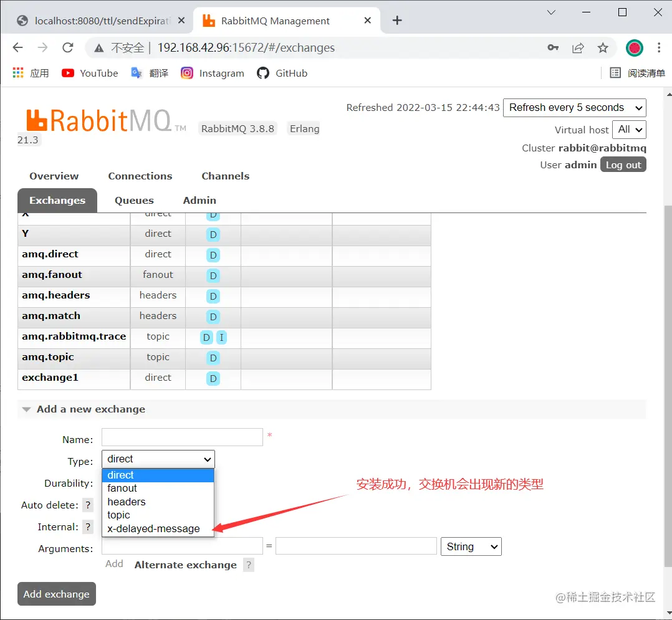The height and width of the screenshot is (620, 672).
Task: Open the Y exchange
Action: point(26,234)
